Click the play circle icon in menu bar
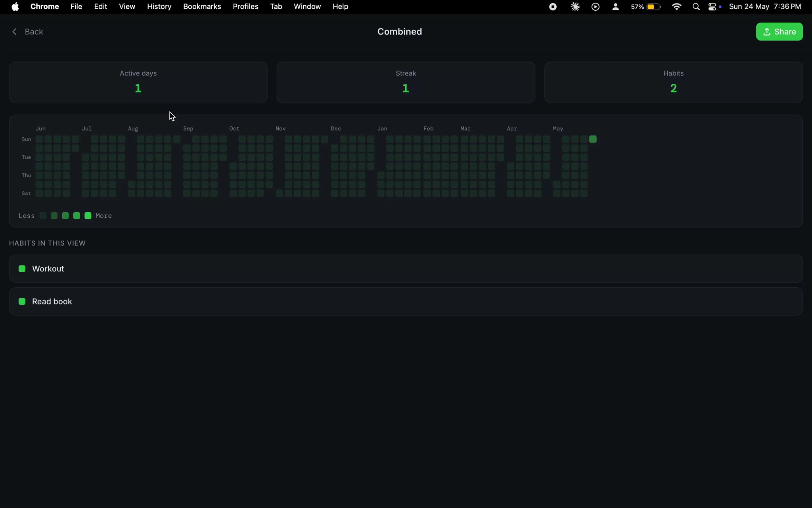Screen dimensions: 812x508 coord(595,7)
